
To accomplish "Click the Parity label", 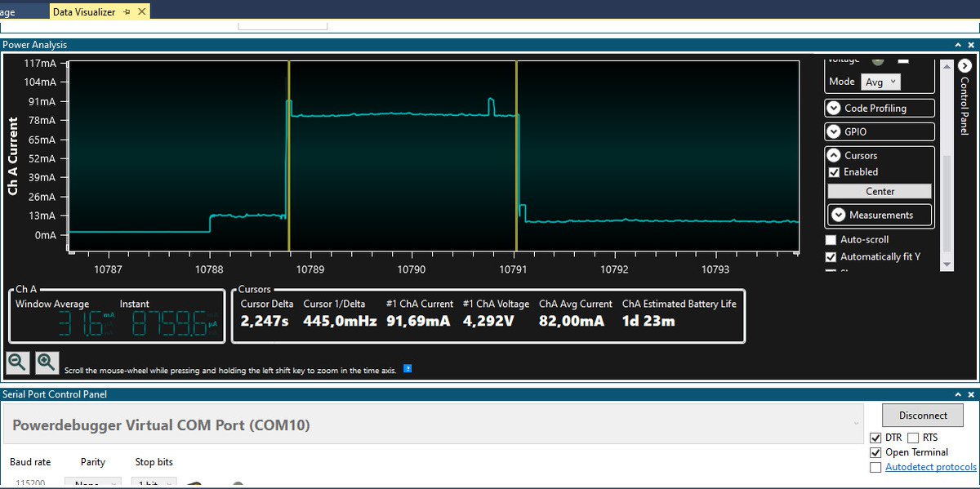I will [x=93, y=462].
